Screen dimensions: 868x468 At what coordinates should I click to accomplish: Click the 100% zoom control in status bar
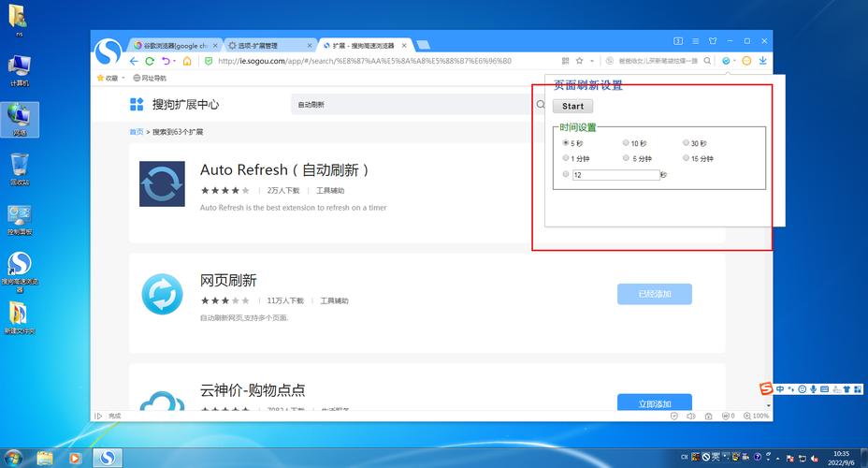coord(756,416)
